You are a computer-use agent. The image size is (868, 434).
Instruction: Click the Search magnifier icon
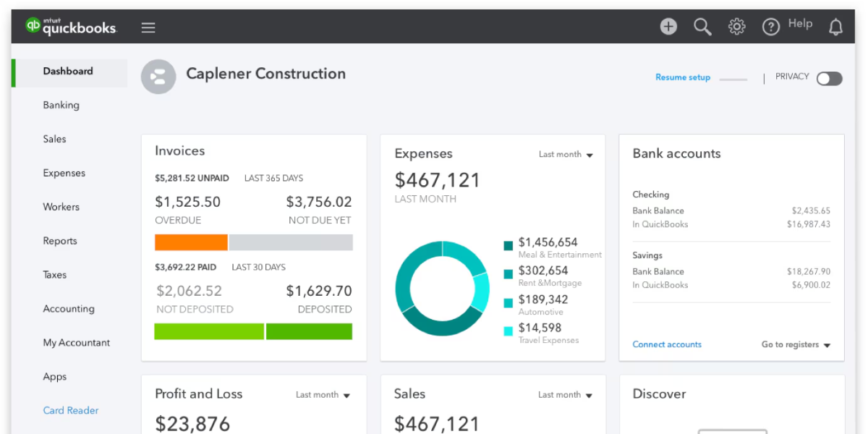702,26
